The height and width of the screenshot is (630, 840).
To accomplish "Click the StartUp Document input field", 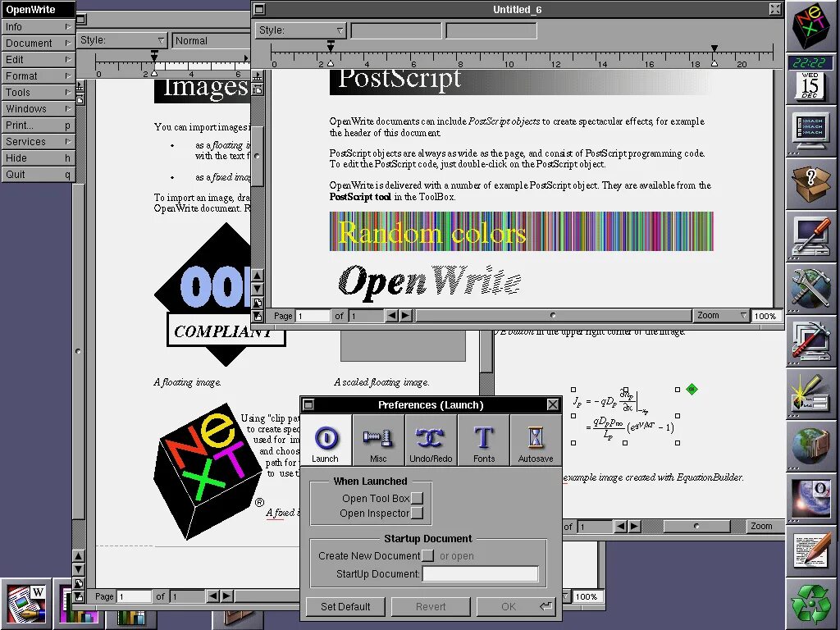I will click(x=480, y=573).
